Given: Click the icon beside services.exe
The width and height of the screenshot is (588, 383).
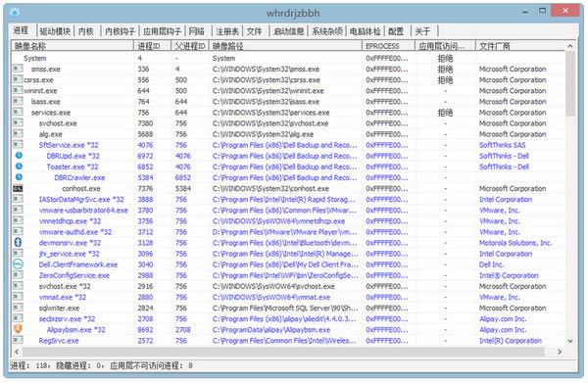Looking at the screenshot, I should (18, 112).
